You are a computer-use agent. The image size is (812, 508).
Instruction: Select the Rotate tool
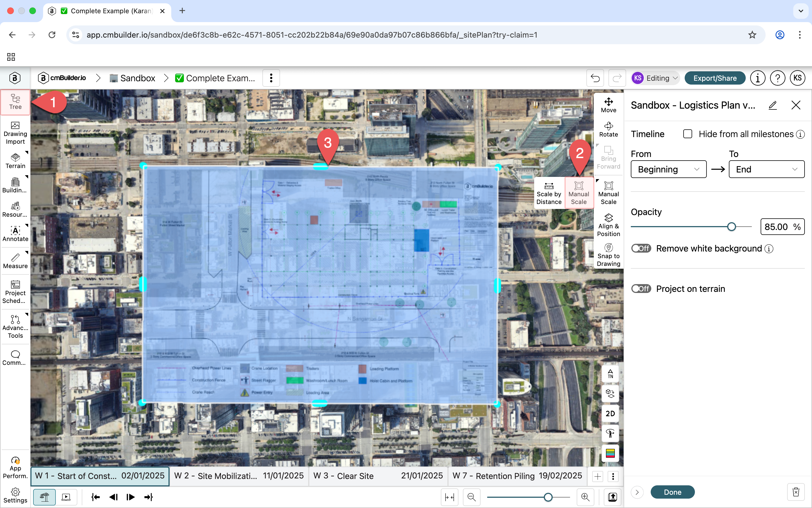[x=608, y=129]
